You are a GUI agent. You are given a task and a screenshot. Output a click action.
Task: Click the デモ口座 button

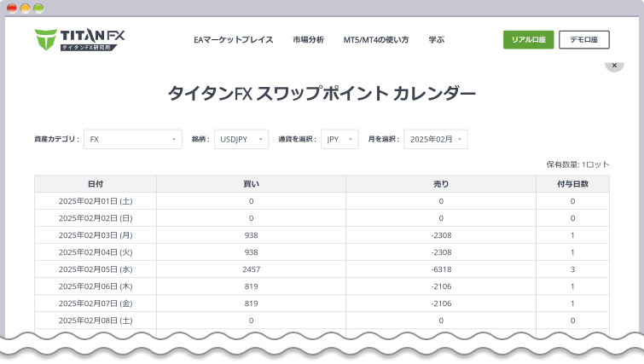(x=584, y=40)
